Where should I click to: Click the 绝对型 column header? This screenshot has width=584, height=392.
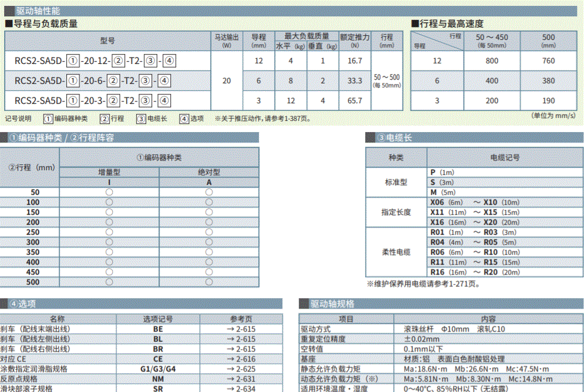pos(209,172)
